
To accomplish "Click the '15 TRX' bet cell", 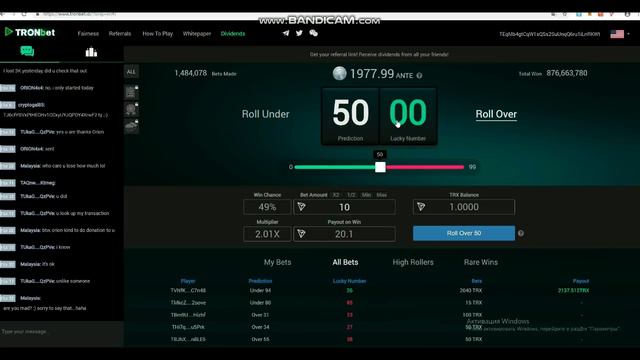I will pyautogui.click(x=473, y=303).
